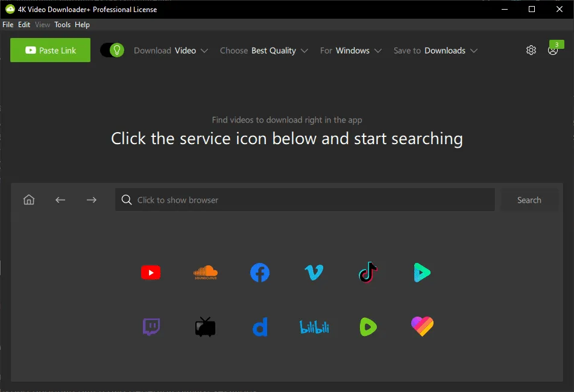The image size is (574, 392).
Task: Open the Bilibili service icon
Action: [x=314, y=327]
